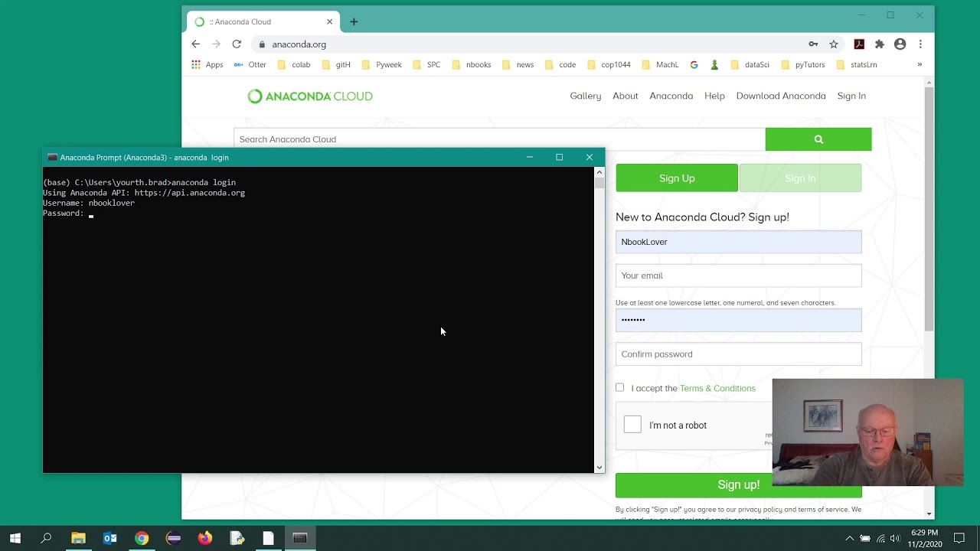Open Windows taskbar search

click(x=47, y=539)
